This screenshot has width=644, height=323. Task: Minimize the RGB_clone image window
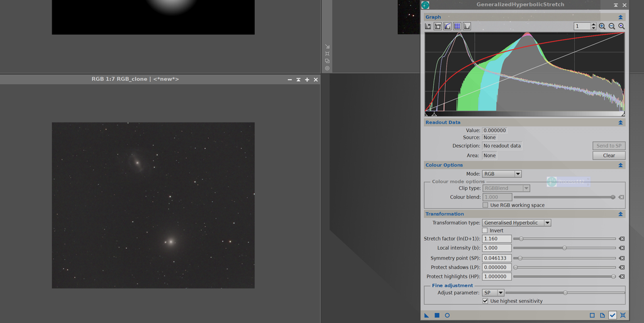click(289, 80)
